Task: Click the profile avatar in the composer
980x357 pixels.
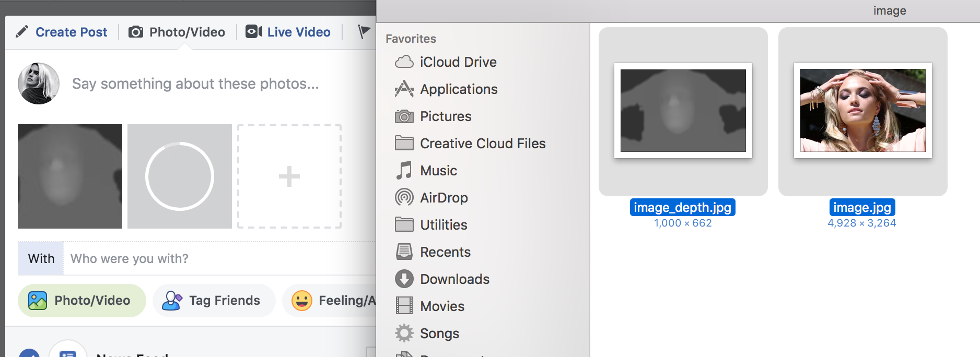Action: (x=39, y=84)
